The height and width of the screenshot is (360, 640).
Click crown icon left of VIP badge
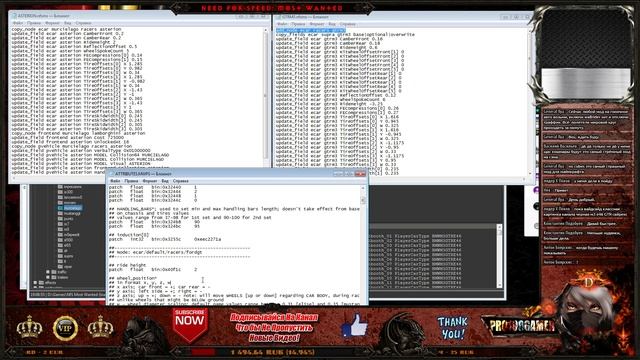pyautogui.click(x=29, y=327)
